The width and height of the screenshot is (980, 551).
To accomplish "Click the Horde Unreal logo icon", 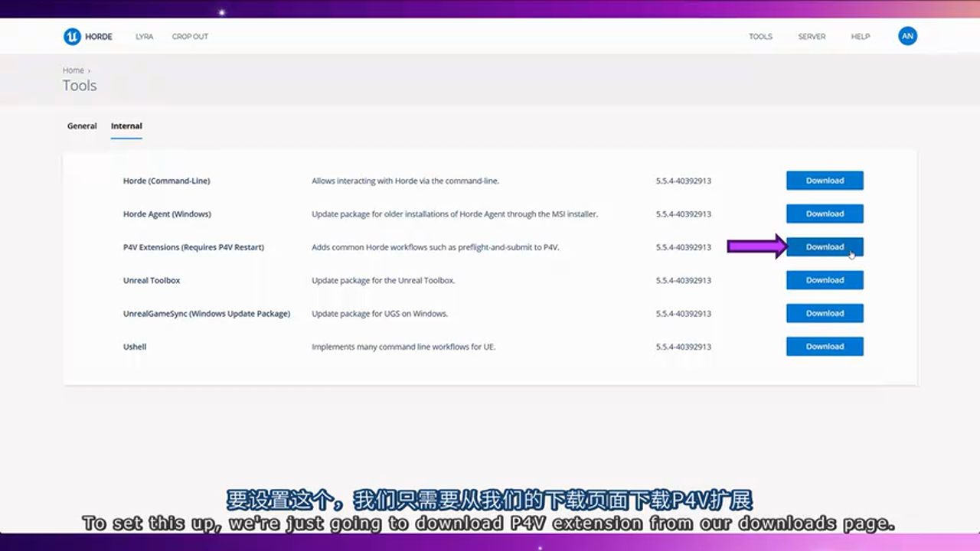I will coord(72,37).
